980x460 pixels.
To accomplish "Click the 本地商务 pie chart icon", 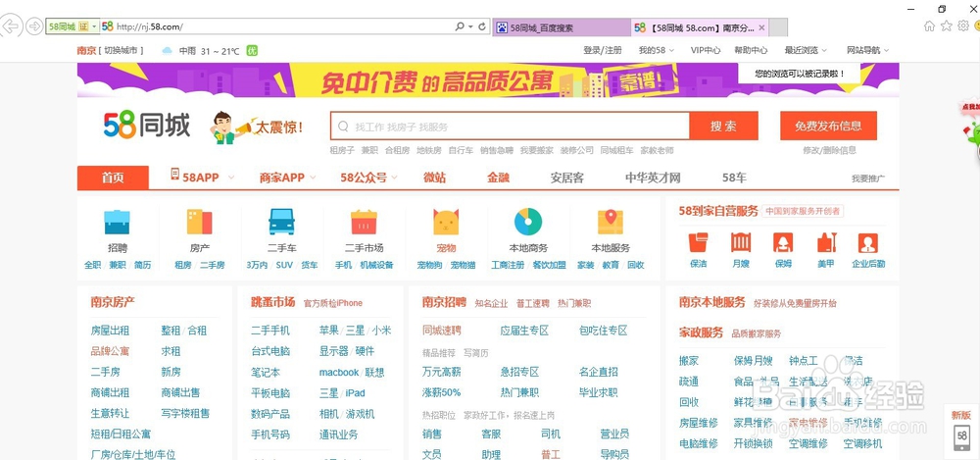I will (x=528, y=222).
